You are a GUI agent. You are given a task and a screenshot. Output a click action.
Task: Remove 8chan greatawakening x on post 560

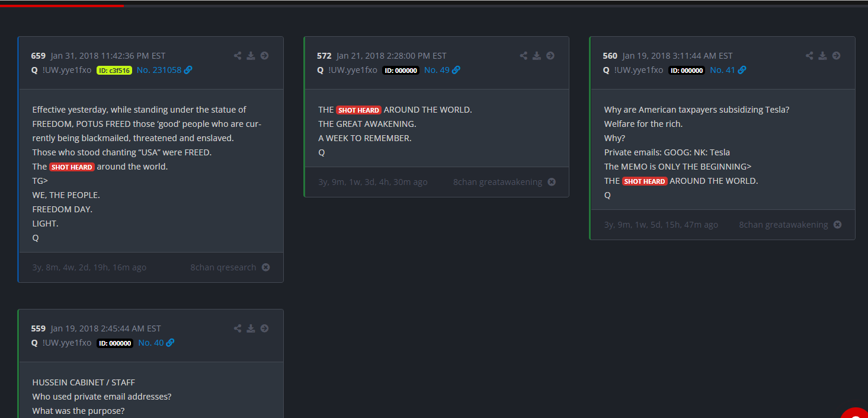[x=837, y=225]
